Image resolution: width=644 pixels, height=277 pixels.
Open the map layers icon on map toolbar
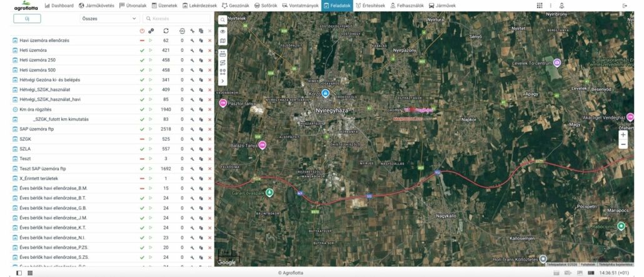(x=223, y=41)
